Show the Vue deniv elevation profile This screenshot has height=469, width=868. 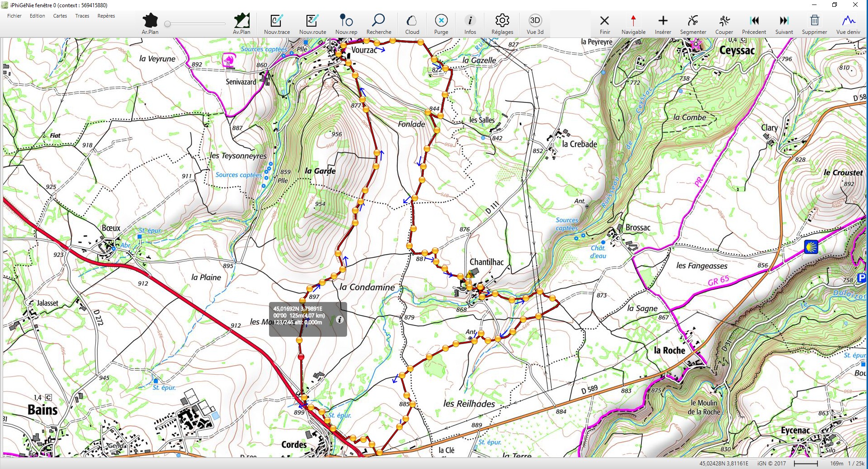click(848, 21)
